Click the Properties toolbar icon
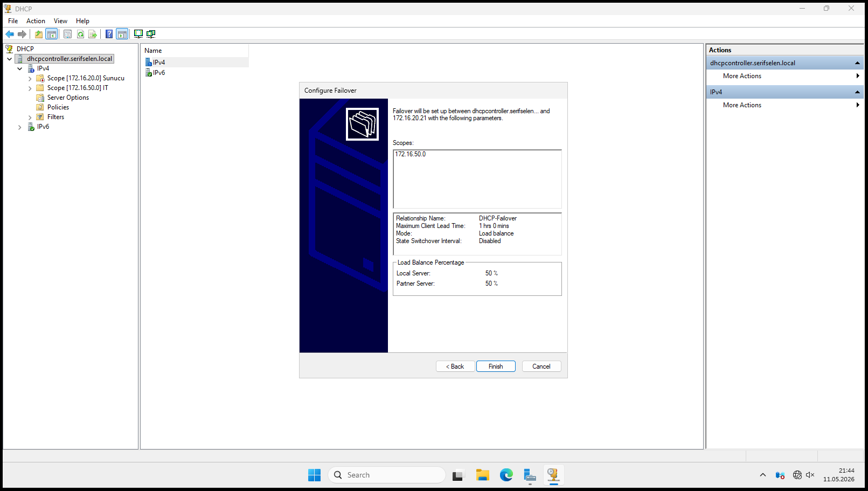This screenshot has height=491, width=868. (67, 34)
